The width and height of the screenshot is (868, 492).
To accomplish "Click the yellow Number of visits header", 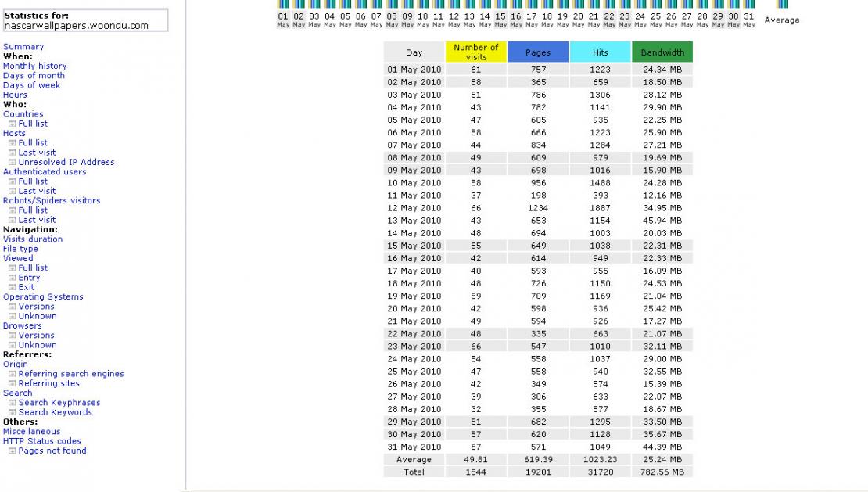I will [x=476, y=52].
